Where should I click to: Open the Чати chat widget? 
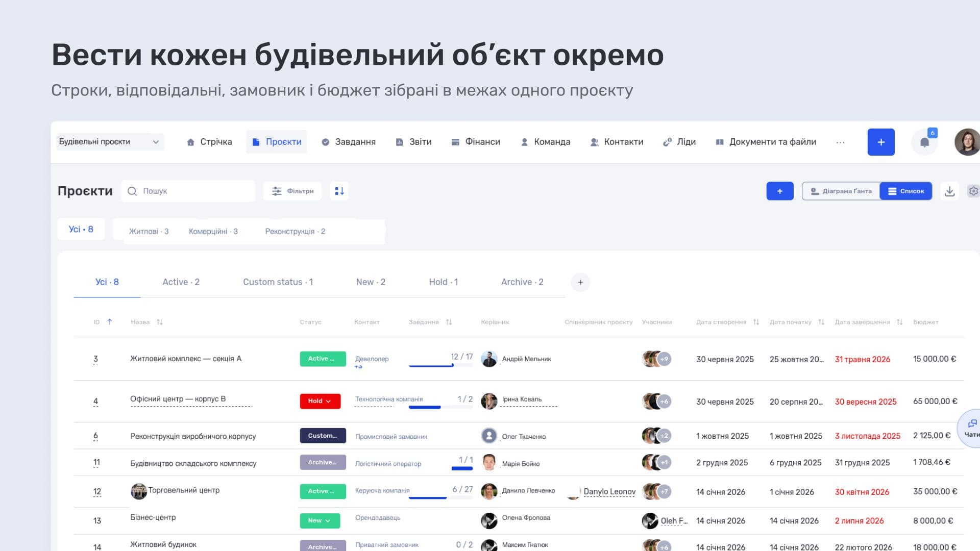(x=970, y=429)
